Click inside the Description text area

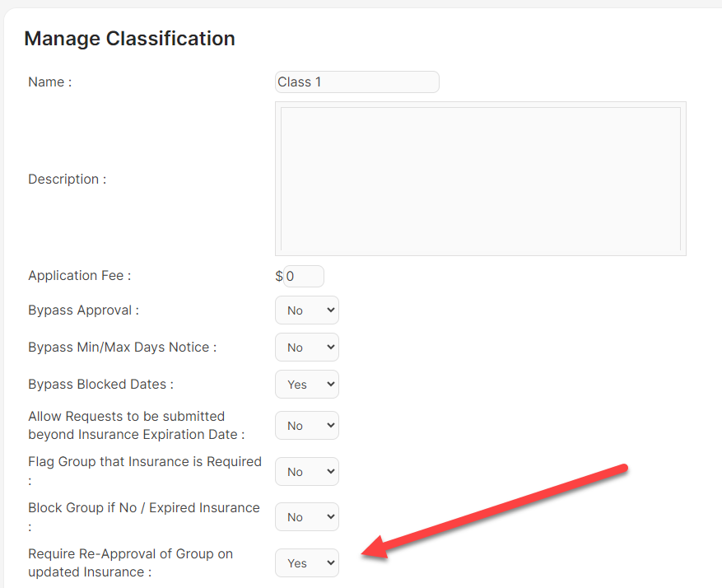click(x=481, y=179)
